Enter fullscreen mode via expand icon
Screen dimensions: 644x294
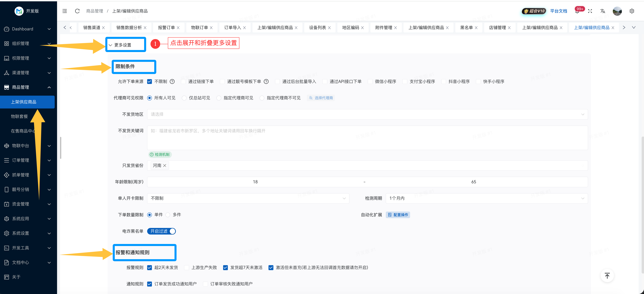(x=590, y=11)
